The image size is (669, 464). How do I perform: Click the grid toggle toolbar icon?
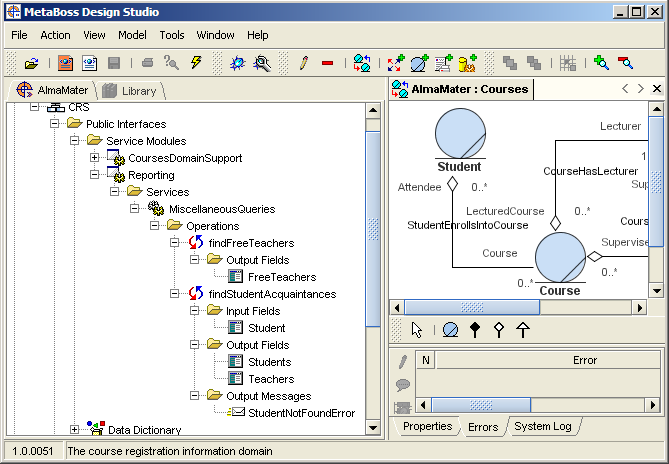[x=568, y=63]
